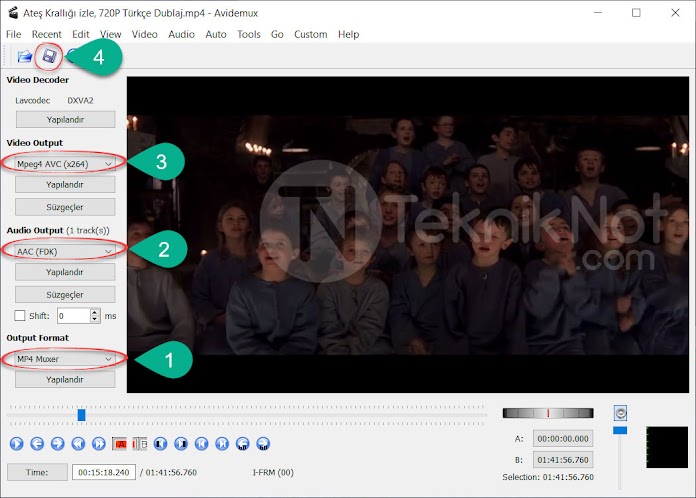
Task: Open the Edit menu
Action: click(81, 34)
